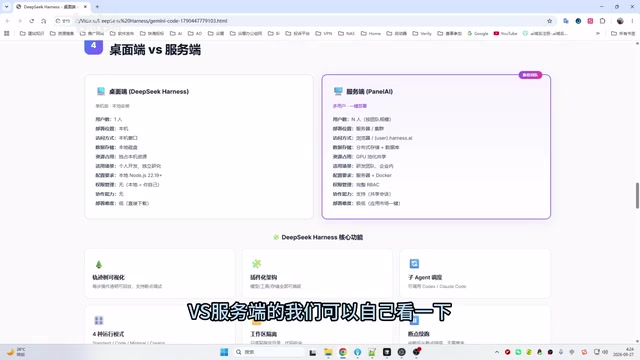Click the desktop card (DeepSeek Harness) title
The height and width of the screenshot is (360, 640).
(149, 92)
